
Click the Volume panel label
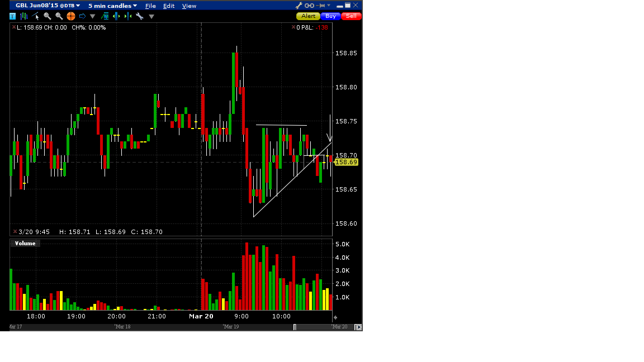(25, 244)
